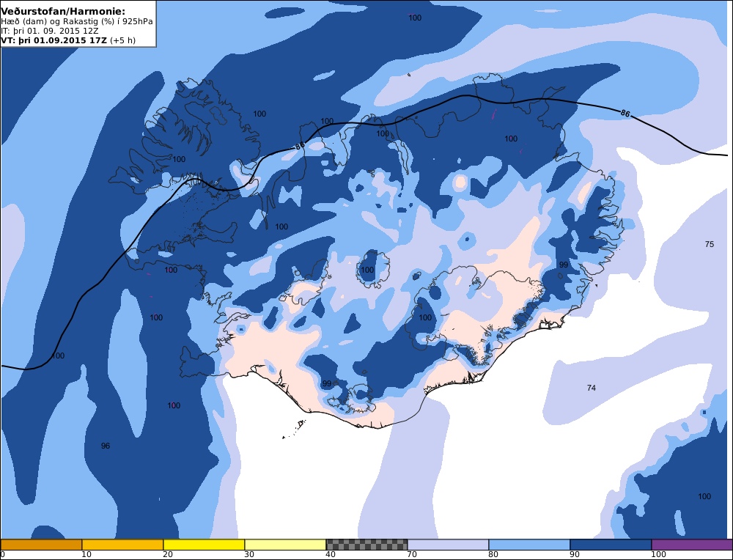The height and width of the screenshot is (560, 733).
Task: Click the purple above-100 legend swatch
Action: tap(692, 545)
